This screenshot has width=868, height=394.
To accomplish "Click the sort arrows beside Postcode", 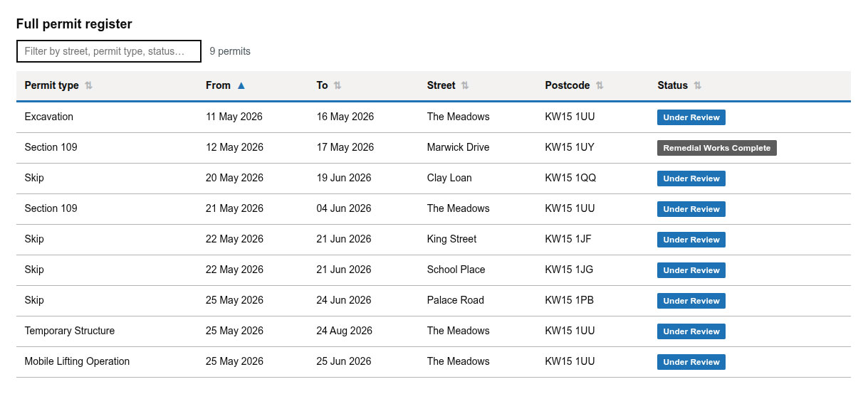I will 600,85.
